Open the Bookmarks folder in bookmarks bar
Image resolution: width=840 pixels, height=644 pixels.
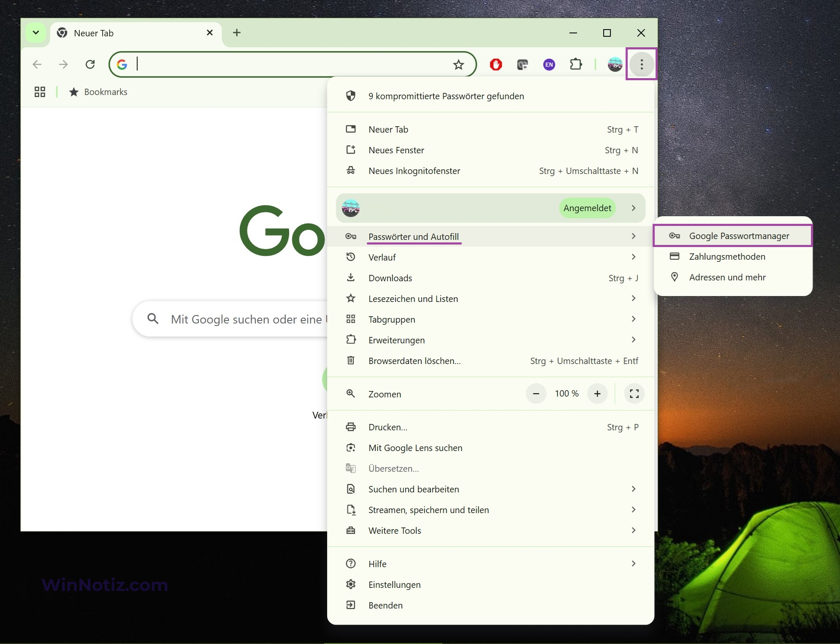pyautogui.click(x=98, y=92)
